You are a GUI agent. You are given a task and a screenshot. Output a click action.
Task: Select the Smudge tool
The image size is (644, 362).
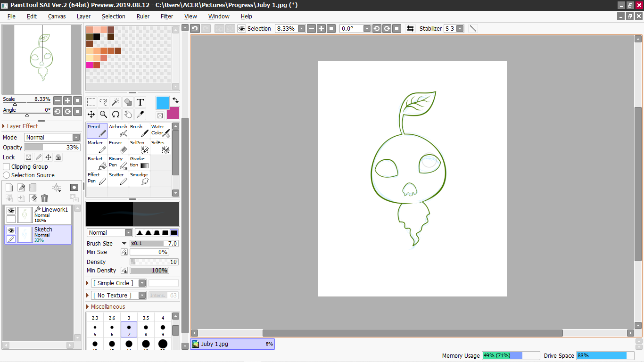coord(140,179)
